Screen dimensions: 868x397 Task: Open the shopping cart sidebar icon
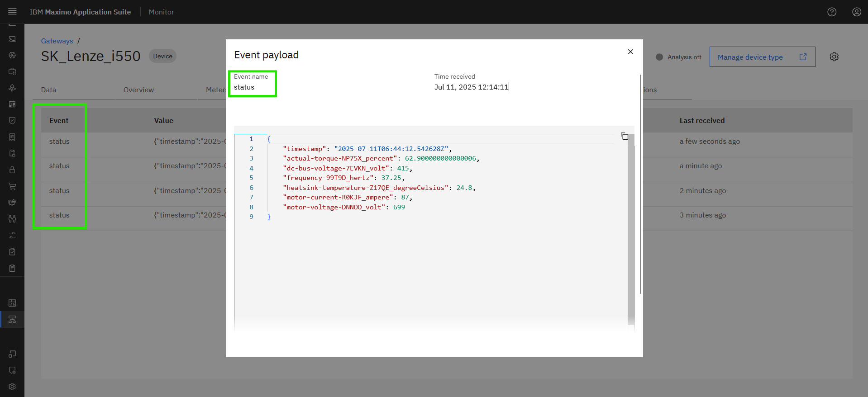coord(12,186)
